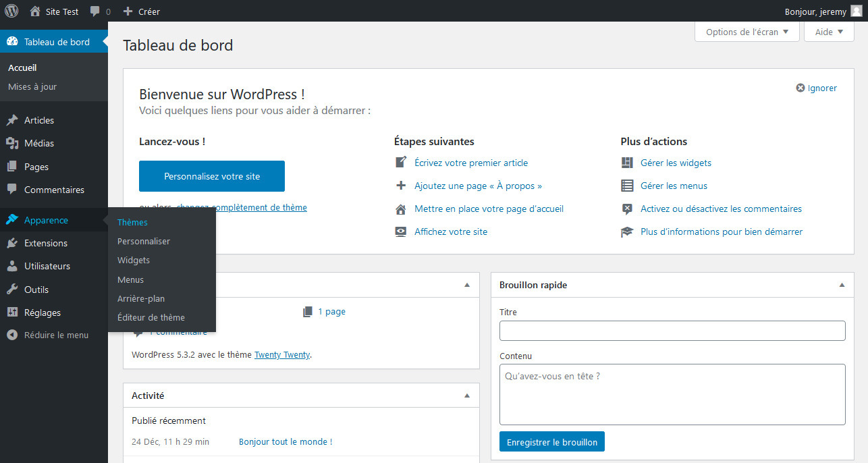Select Arrière-plan in the Apparence submenu
868x463 pixels.
[141, 298]
